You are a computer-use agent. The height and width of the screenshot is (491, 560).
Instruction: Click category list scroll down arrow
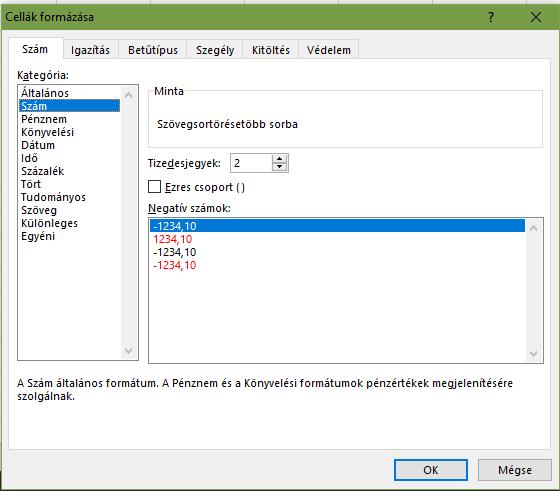click(129, 351)
